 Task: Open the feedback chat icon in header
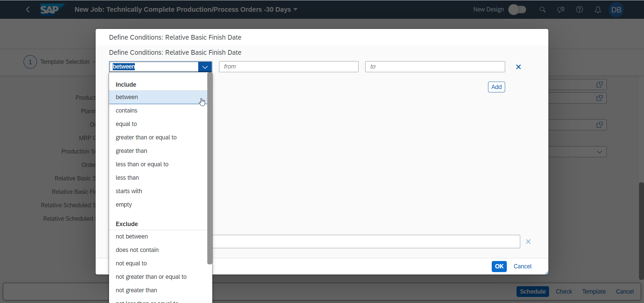(561, 9)
